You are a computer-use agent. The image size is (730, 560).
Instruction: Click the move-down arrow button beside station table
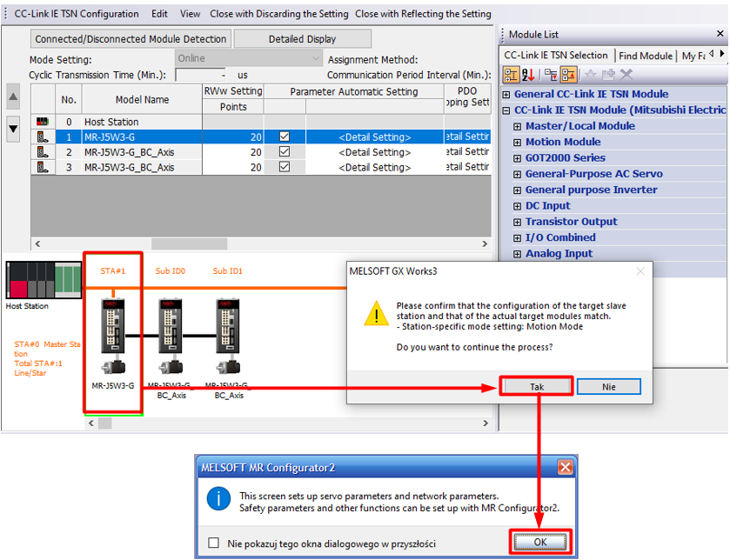14,129
